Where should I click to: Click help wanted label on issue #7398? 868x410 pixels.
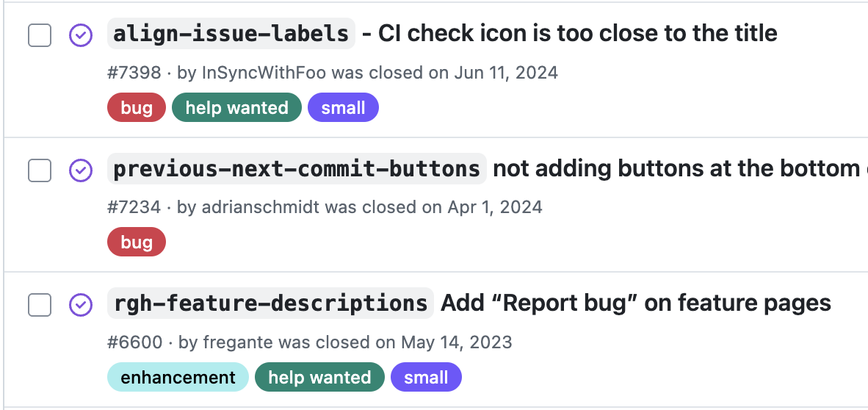point(236,108)
